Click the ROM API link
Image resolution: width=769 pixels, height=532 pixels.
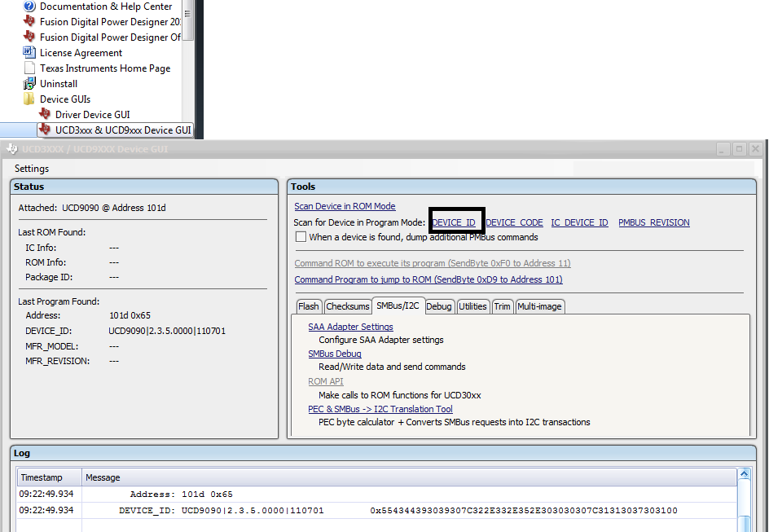click(x=326, y=381)
